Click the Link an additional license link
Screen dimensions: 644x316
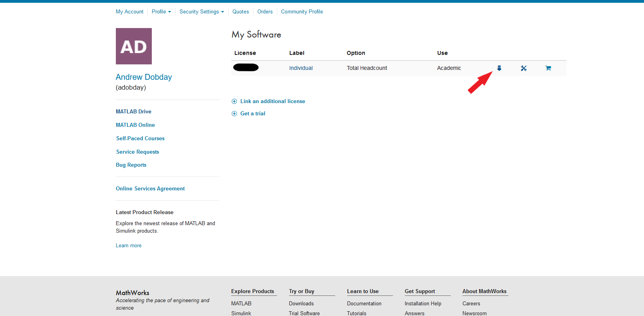(273, 101)
